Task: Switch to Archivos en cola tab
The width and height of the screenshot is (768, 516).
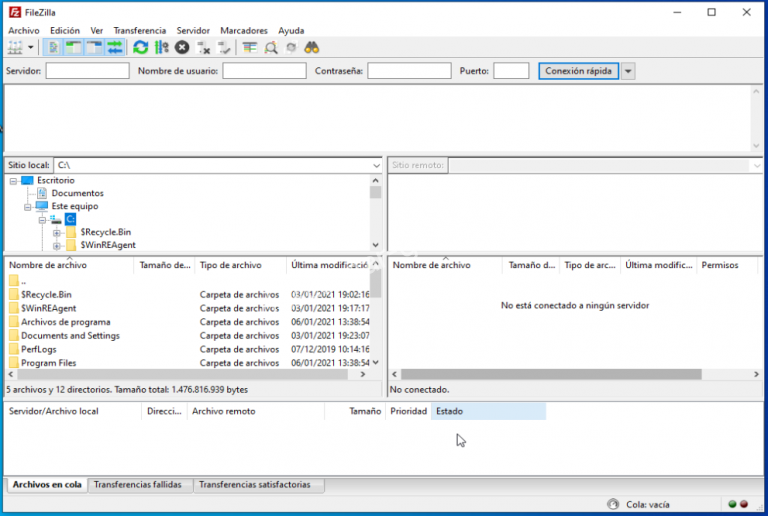Action: click(x=47, y=485)
